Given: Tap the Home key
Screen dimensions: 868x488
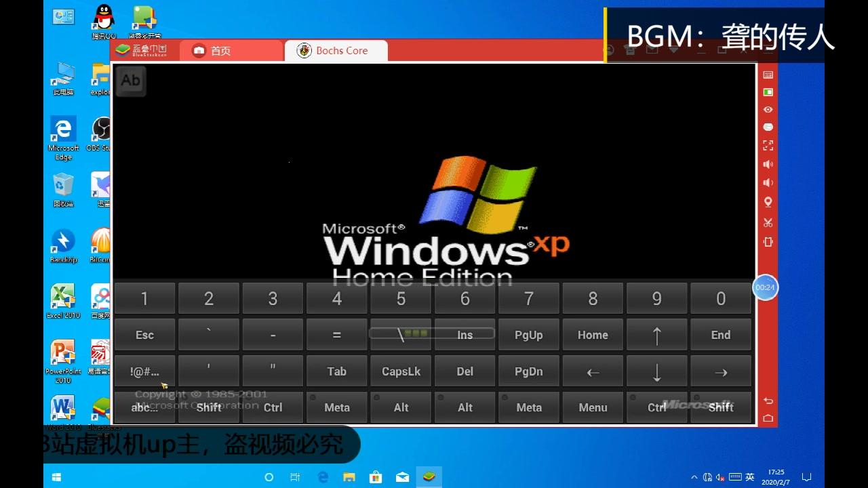Looking at the screenshot, I should (593, 335).
